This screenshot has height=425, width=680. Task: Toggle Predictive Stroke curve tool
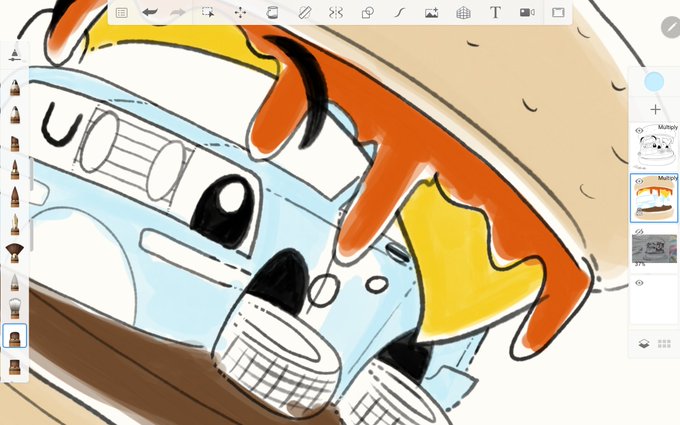[399, 13]
